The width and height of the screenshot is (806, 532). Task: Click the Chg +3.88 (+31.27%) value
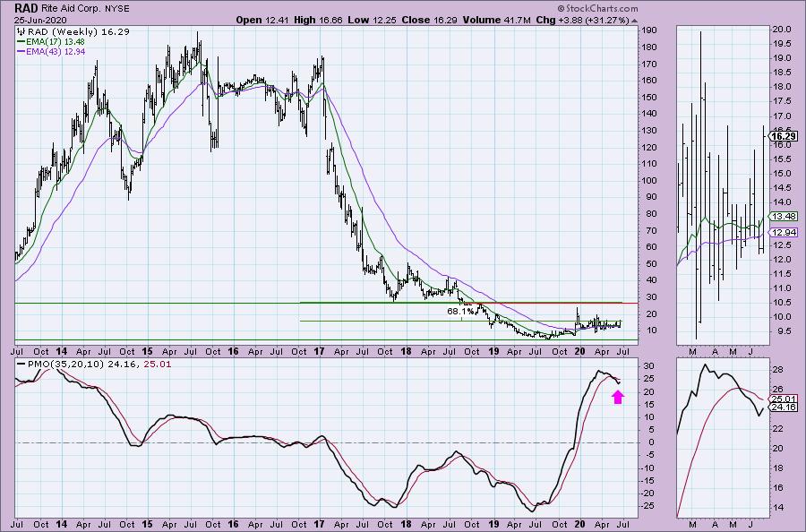pos(582,20)
